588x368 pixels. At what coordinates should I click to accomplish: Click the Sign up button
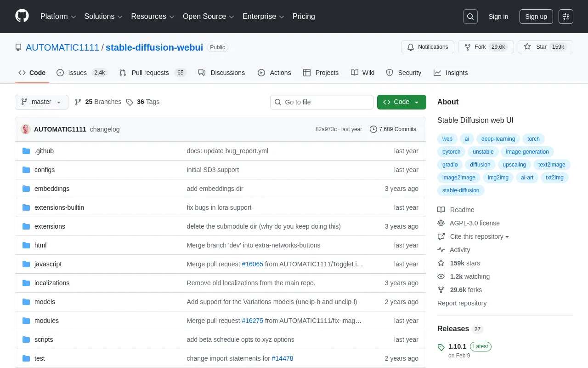tap(536, 17)
